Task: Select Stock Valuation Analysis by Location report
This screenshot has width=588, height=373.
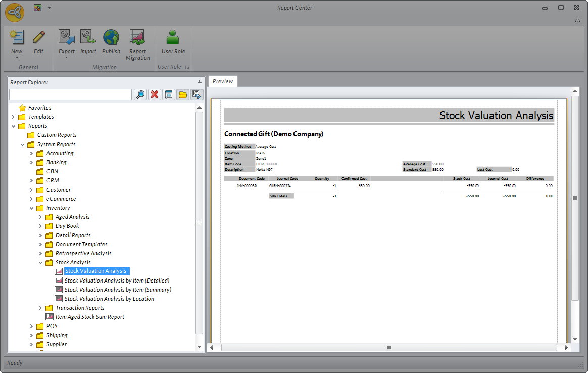Action: click(x=109, y=299)
